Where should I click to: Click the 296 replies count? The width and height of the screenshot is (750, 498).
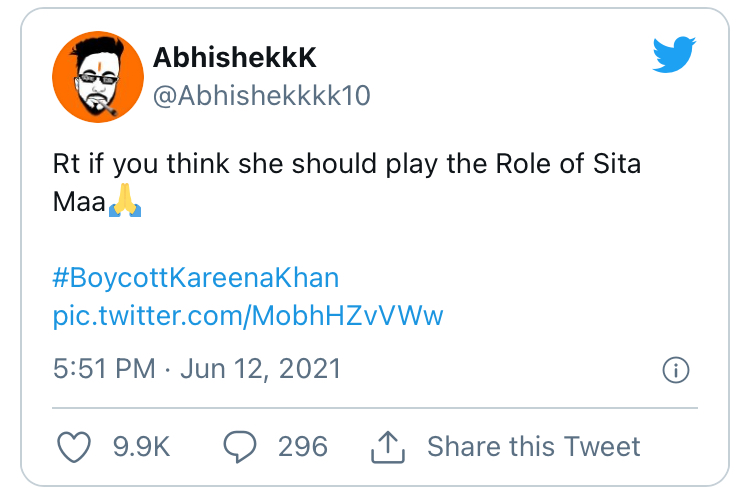click(303, 447)
